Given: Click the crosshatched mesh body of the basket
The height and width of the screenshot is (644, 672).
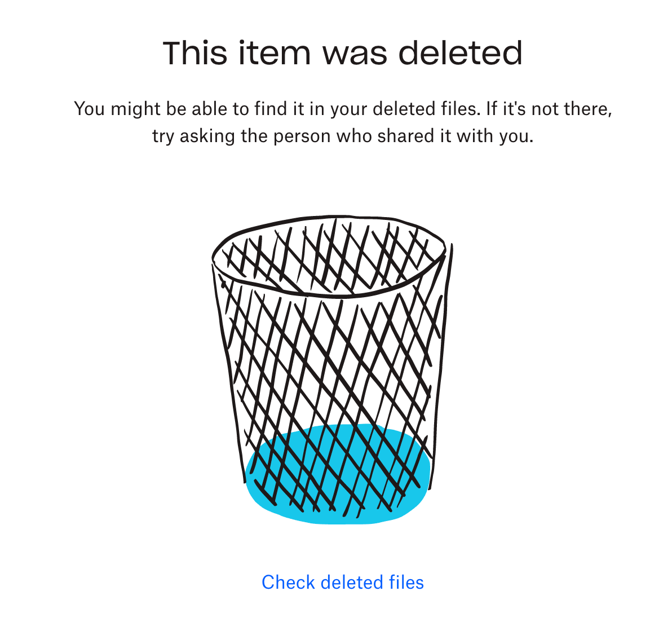Looking at the screenshot, I should (333, 367).
